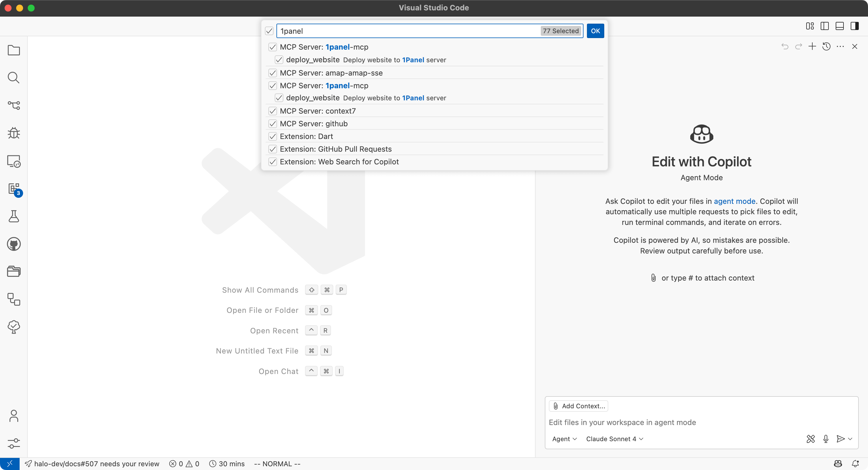Screen dimensions: 868x470
Task: Show chat history clock icon
Action: click(x=826, y=46)
